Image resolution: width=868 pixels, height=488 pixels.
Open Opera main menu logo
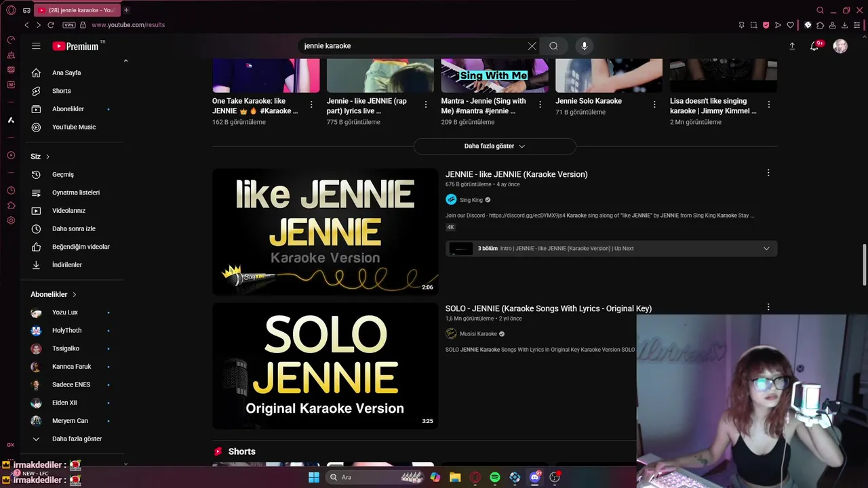[11, 10]
